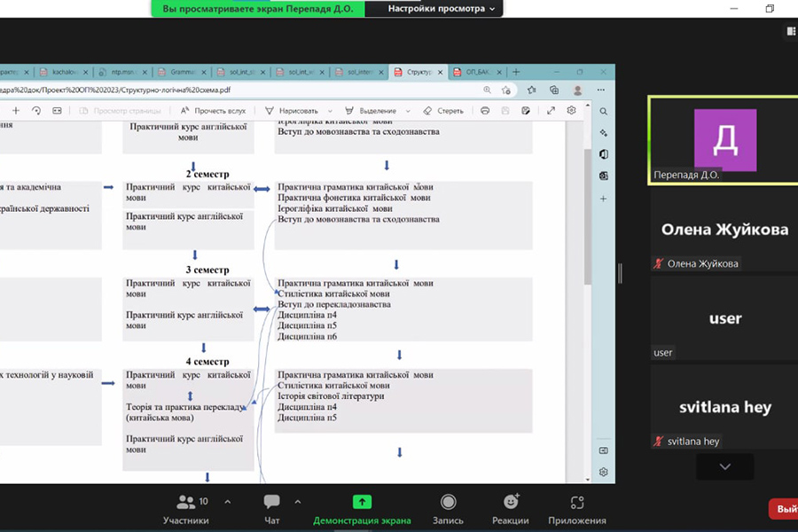Open the Reactions menu

click(510, 509)
